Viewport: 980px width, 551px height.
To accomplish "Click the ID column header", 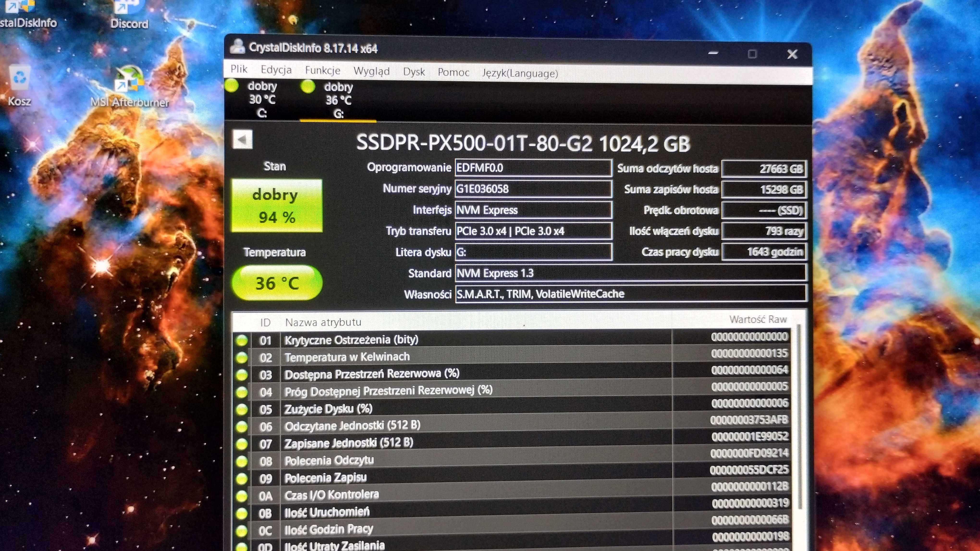I will (x=265, y=322).
